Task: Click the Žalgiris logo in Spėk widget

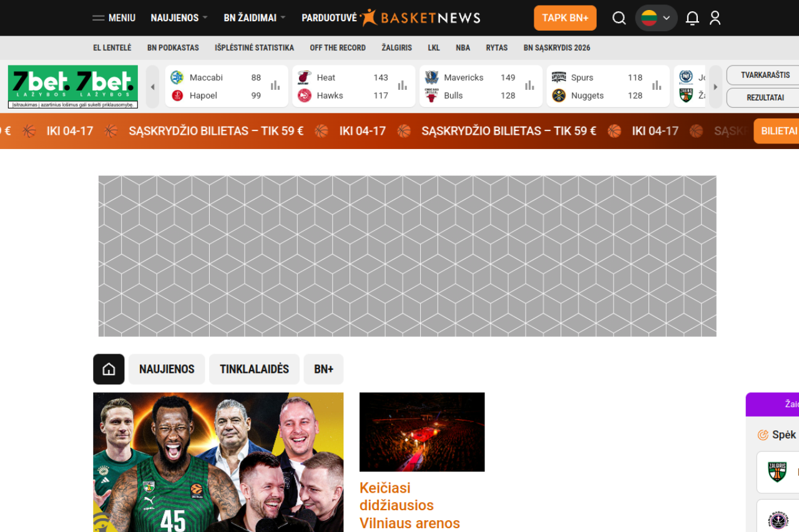Action: click(777, 472)
